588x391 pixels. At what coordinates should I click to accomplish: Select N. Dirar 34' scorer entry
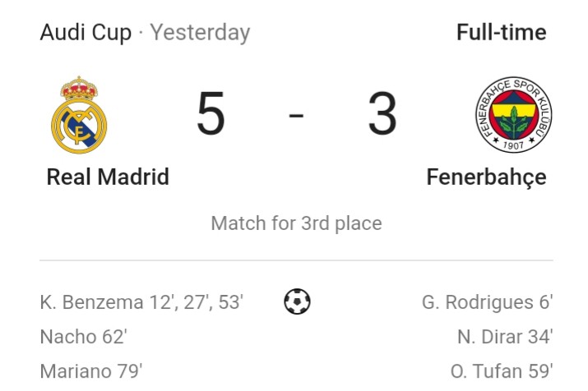click(505, 337)
